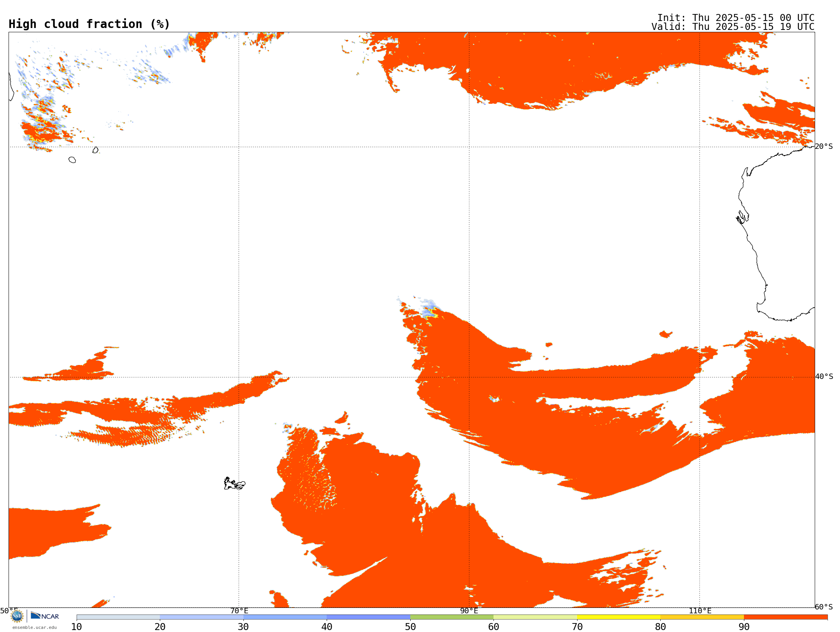840x632 pixels.
Task: Select the 'Init: Thu 2025-05-15 00 UTC' line
Action: (x=736, y=18)
